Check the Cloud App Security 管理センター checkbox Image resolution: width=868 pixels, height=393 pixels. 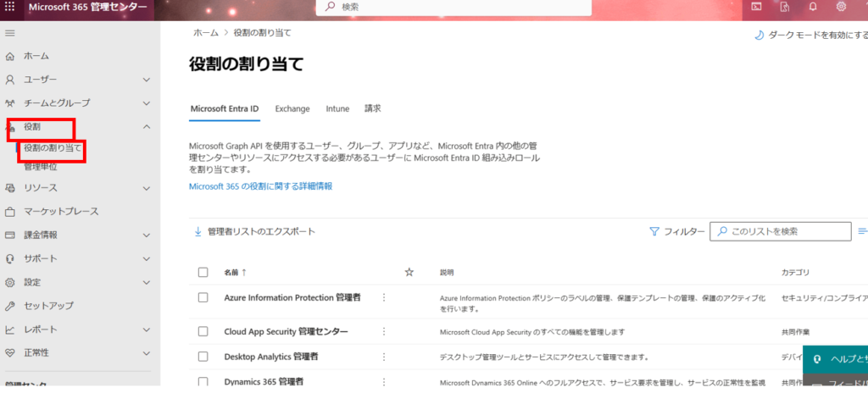coord(203,331)
